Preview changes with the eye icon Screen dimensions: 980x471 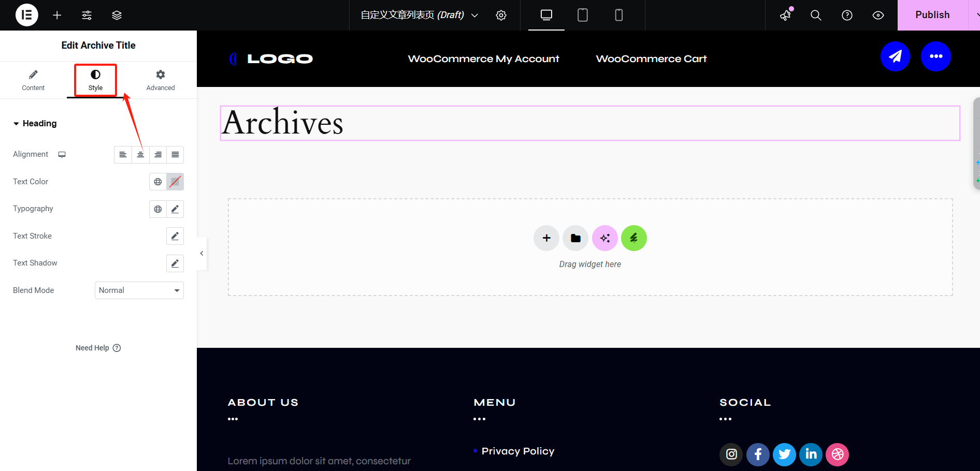click(878, 15)
